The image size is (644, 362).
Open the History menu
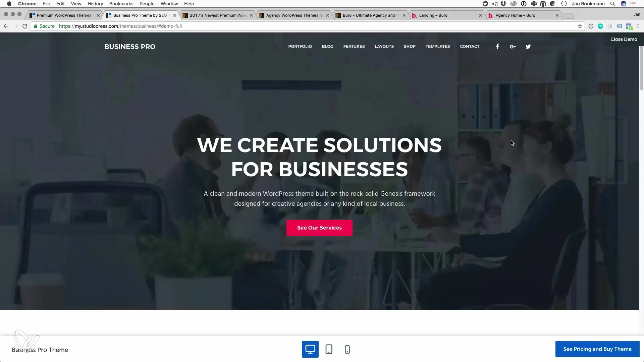(95, 4)
